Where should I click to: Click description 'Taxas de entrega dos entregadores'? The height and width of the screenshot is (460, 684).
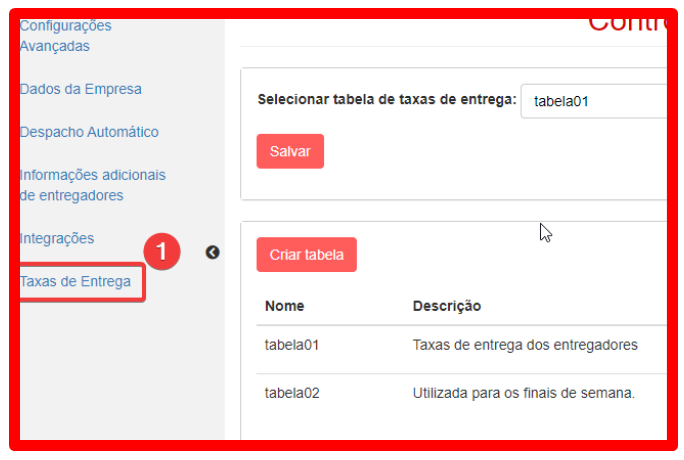[525, 345]
